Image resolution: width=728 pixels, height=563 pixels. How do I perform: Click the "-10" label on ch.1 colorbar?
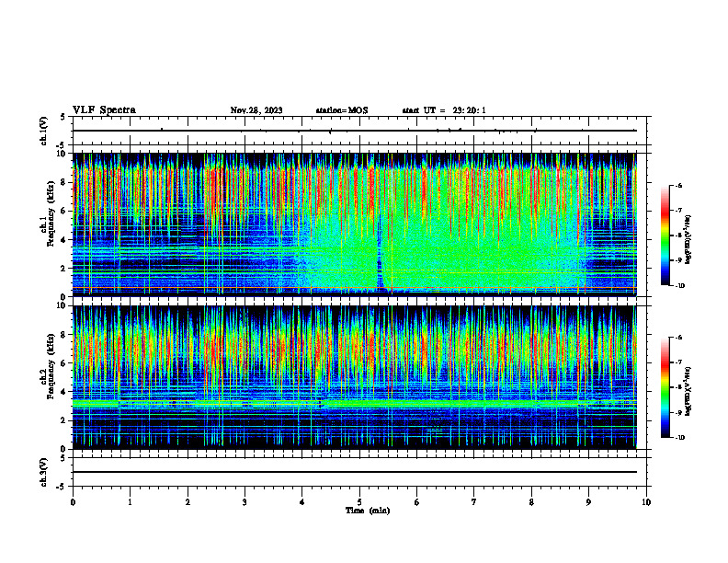679,286
